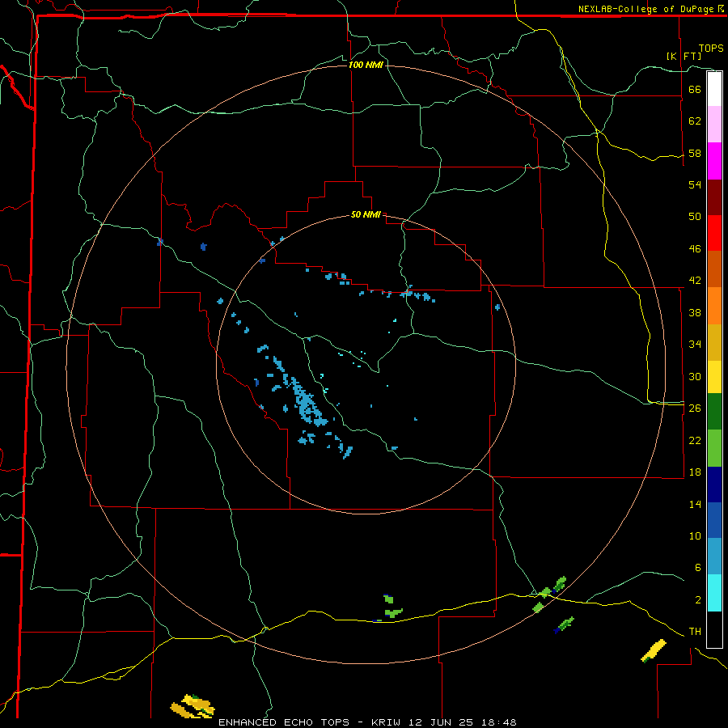Screen dimensions: 728x728
Task: Click the 34 value on the scale
Action: (695, 345)
